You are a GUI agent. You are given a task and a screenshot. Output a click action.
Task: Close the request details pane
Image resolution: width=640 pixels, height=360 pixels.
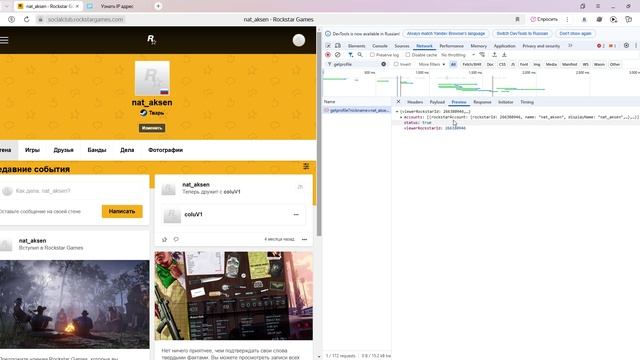(398, 102)
